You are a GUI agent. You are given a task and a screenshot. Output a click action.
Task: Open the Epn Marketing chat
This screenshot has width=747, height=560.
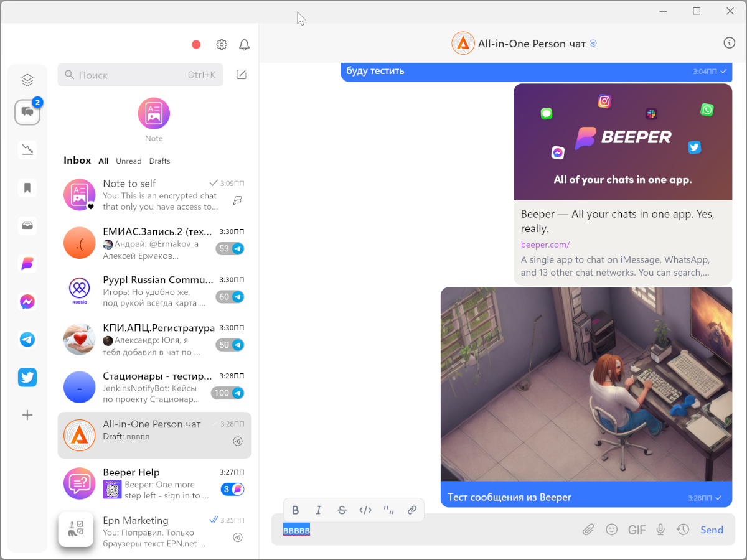[154, 531]
